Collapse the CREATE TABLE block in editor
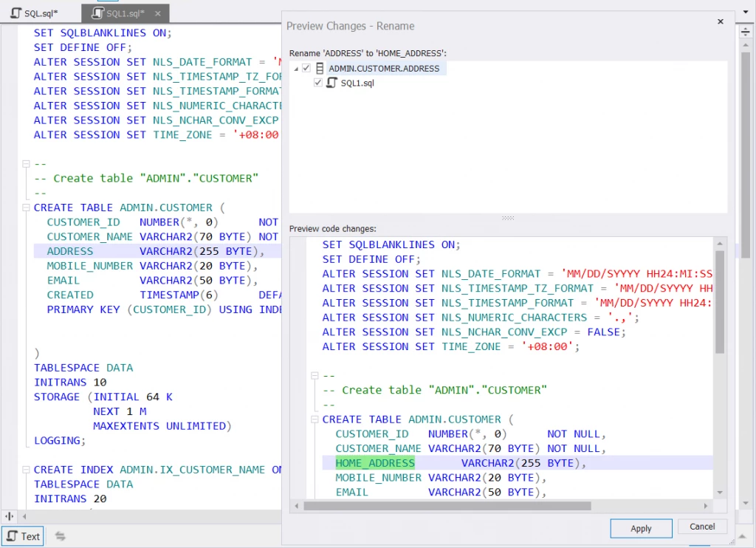This screenshot has width=756, height=548. tap(26, 208)
